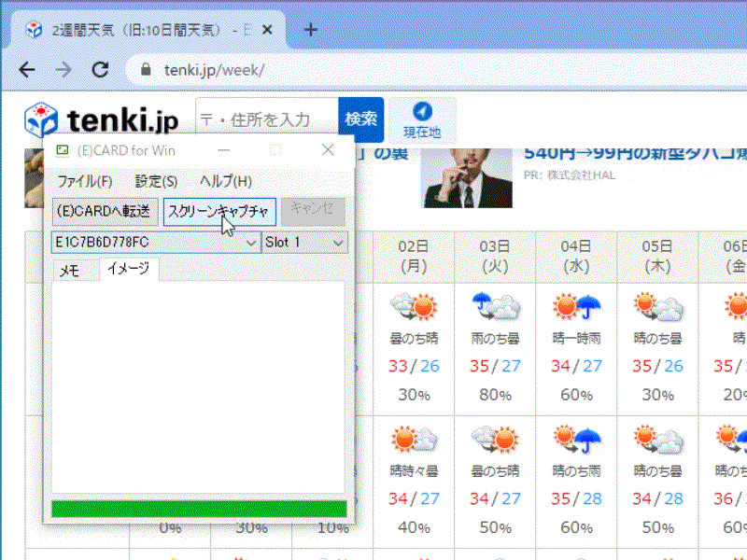Click the 34/28 row 晴のち曇 icon
This screenshot has width=747, height=560.
[658, 439]
